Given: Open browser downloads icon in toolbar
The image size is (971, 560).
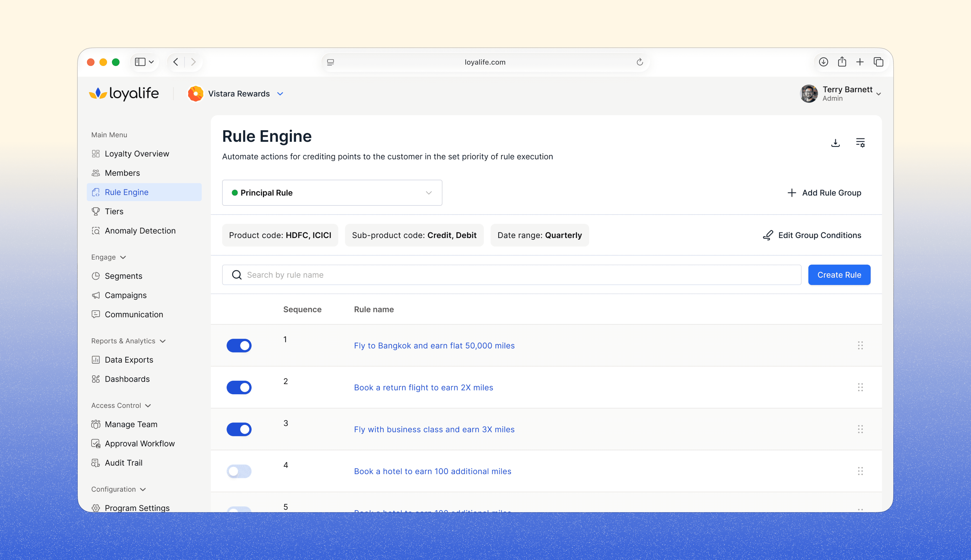Looking at the screenshot, I should pyautogui.click(x=823, y=62).
